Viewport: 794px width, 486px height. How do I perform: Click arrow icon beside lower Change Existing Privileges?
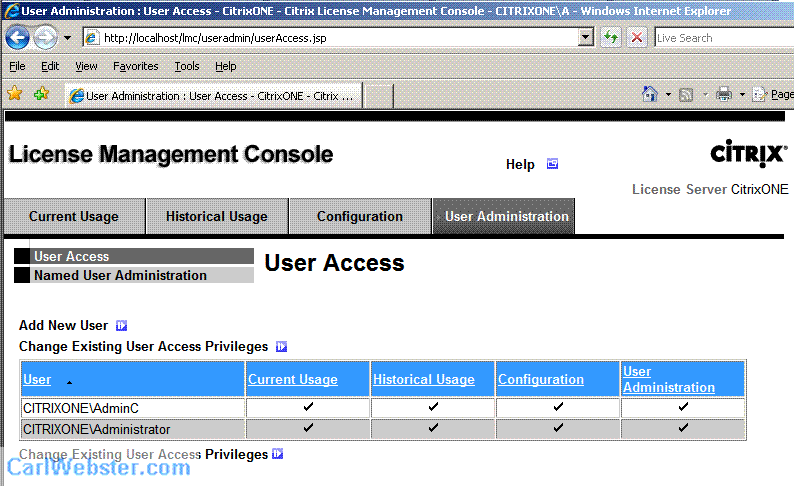277,454
